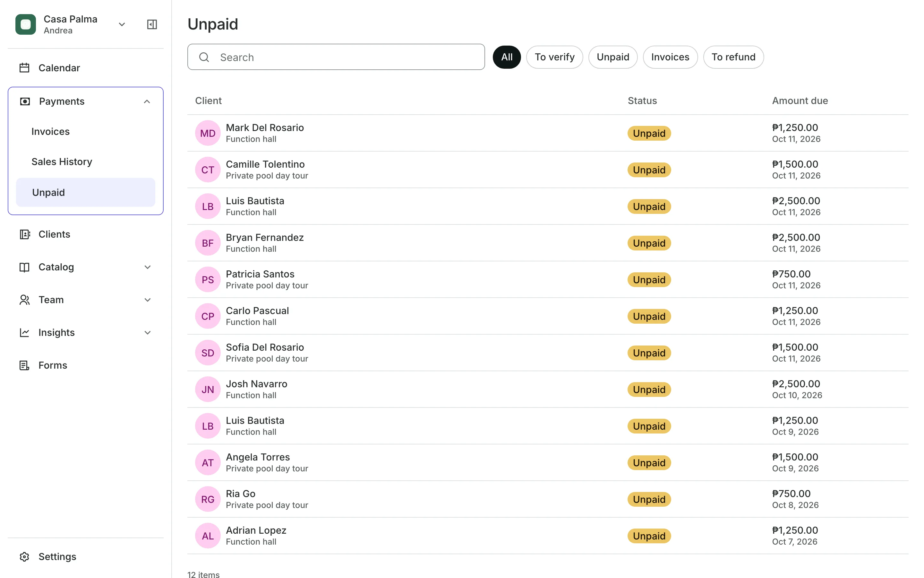Select the To refund filter chip
Image resolution: width=924 pixels, height=578 pixels.
pos(733,57)
